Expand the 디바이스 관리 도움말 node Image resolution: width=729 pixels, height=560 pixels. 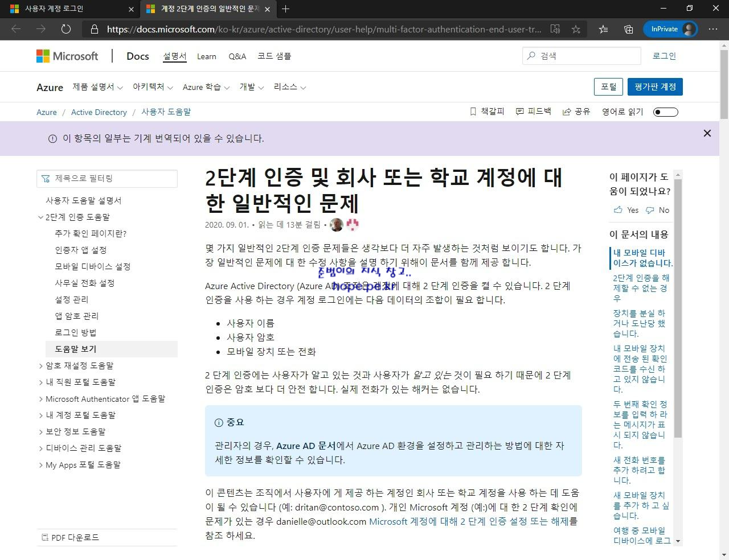pos(40,448)
